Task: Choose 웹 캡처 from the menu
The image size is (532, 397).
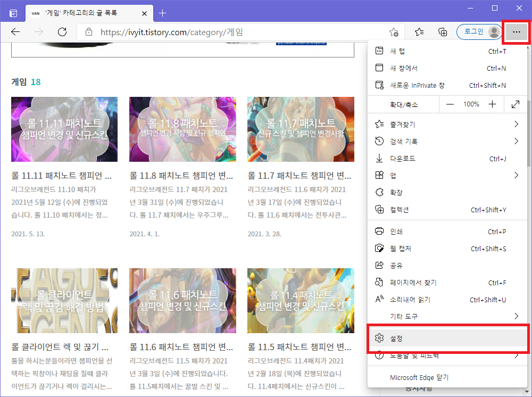Action: point(447,249)
